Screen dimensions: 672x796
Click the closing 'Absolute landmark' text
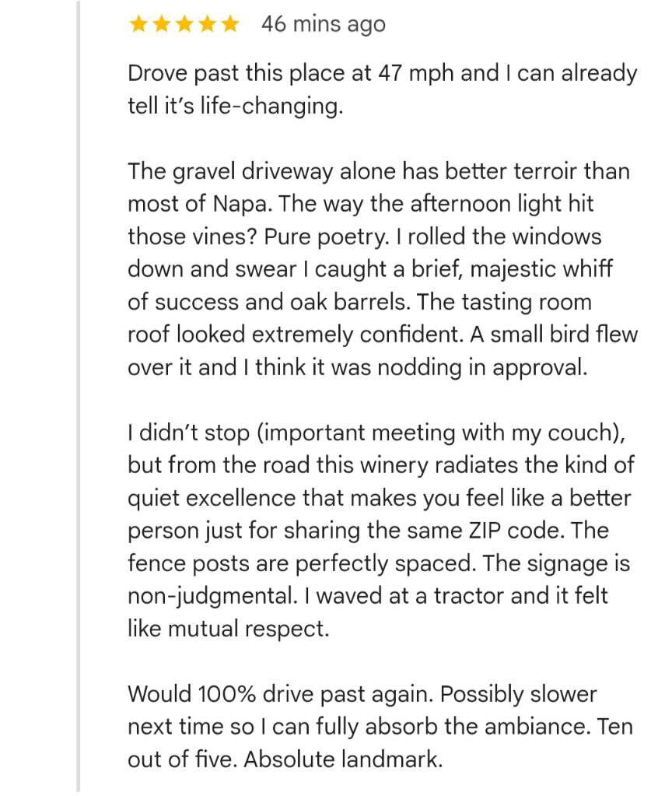point(343,759)
